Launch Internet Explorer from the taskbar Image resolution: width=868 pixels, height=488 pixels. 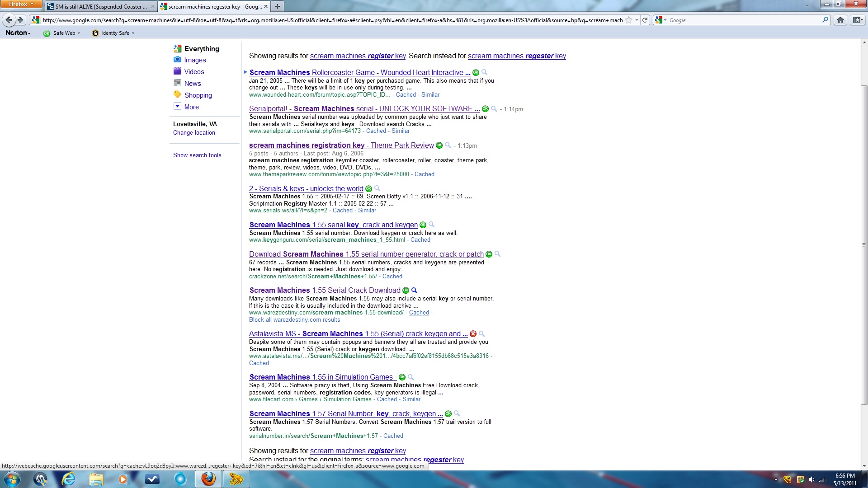[68, 479]
